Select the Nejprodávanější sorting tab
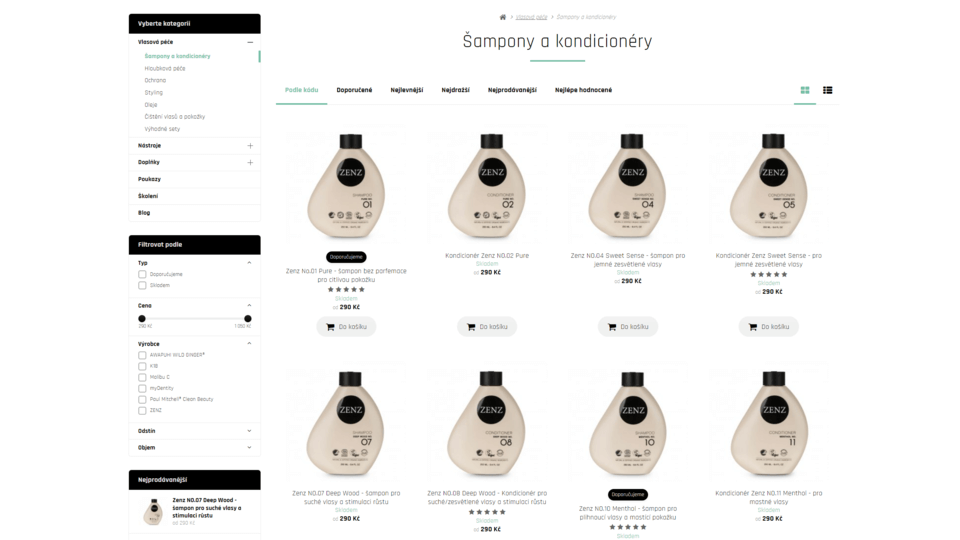Image resolution: width=960 pixels, height=540 pixels. click(x=512, y=90)
